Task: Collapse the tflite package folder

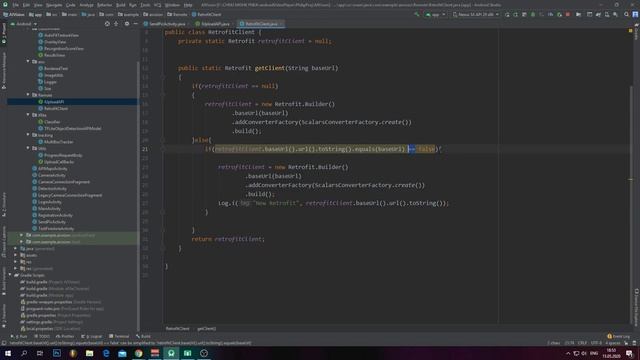Action: pos(28,115)
